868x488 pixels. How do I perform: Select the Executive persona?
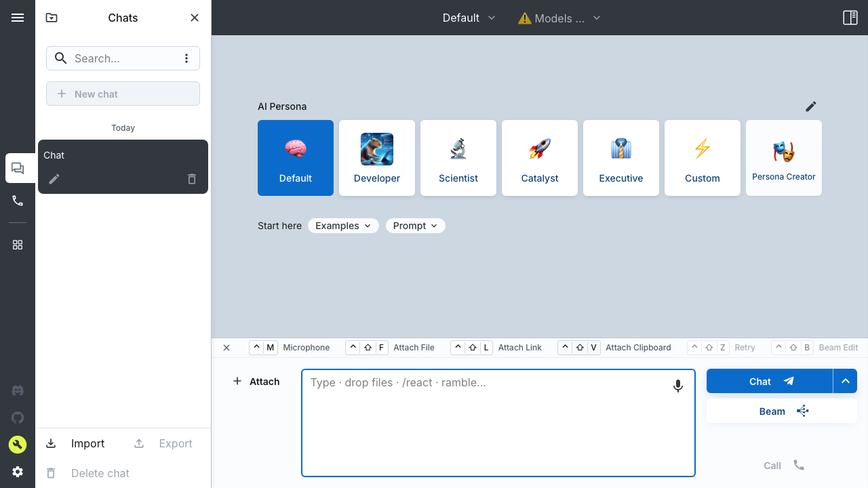[x=621, y=158]
